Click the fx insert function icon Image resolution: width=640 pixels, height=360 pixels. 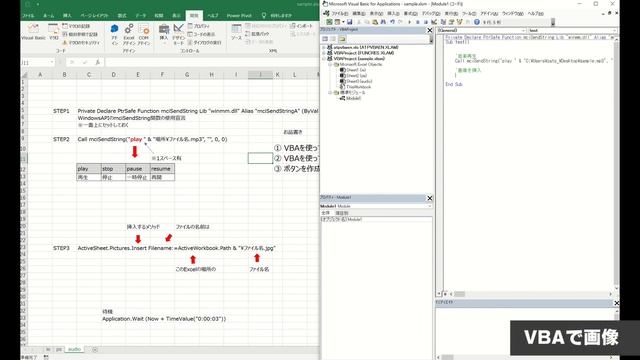coord(97,62)
